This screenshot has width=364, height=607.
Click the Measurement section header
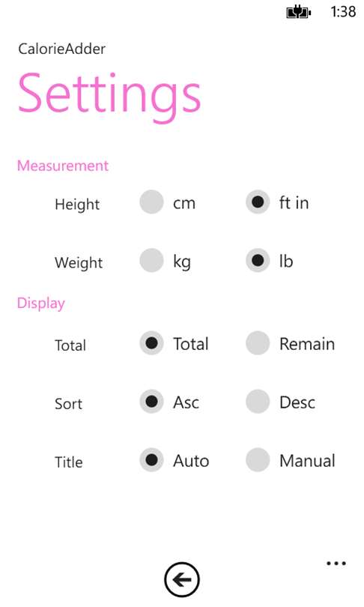(63, 166)
